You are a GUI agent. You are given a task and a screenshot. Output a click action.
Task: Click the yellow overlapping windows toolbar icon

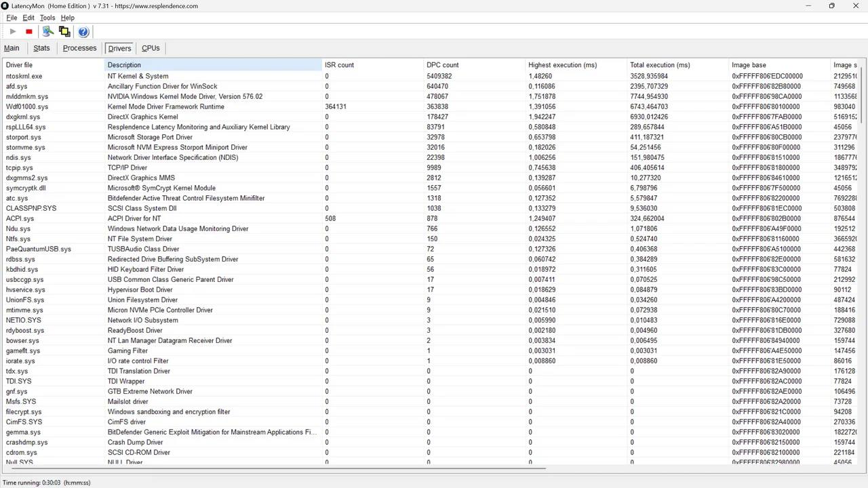point(64,32)
